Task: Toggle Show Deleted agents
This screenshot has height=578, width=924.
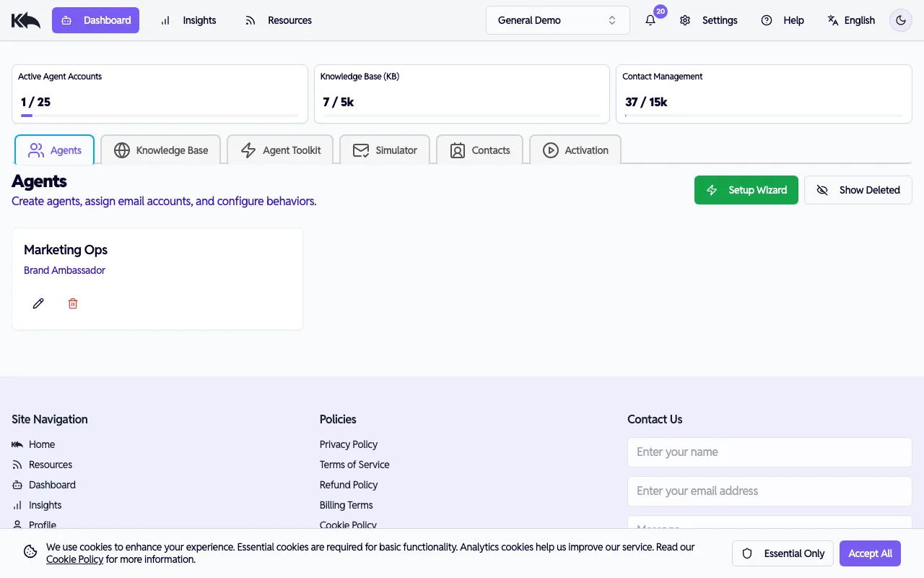Action: [x=858, y=189]
